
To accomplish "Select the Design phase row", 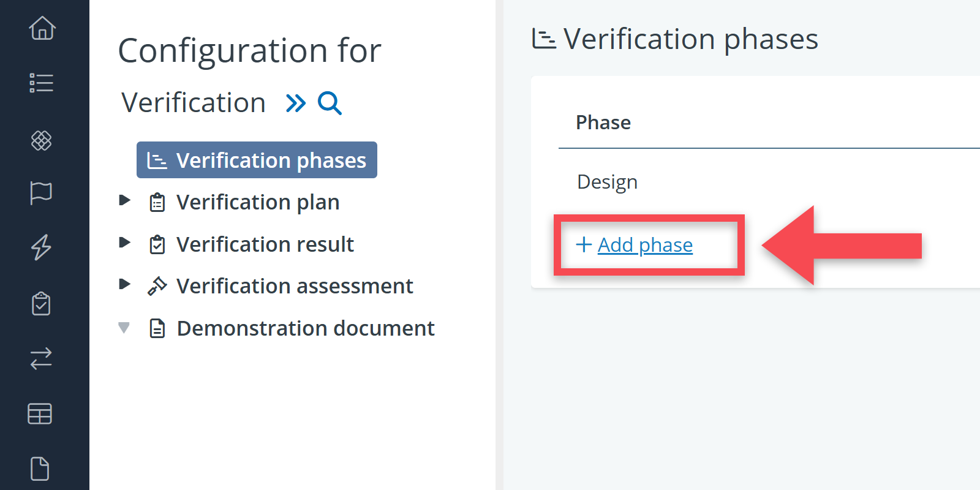I will 607,182.
